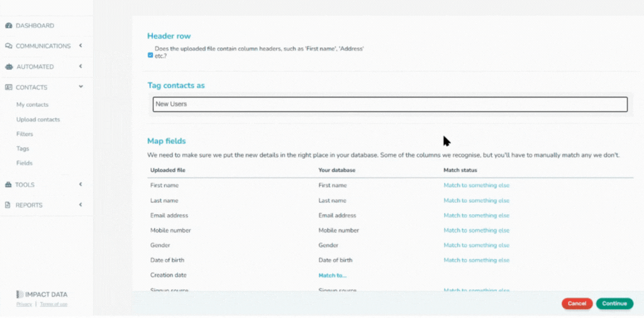Collapse the Contacts menu chevron
The height and width of the screenshot is (318, 644).
(81, 87)
